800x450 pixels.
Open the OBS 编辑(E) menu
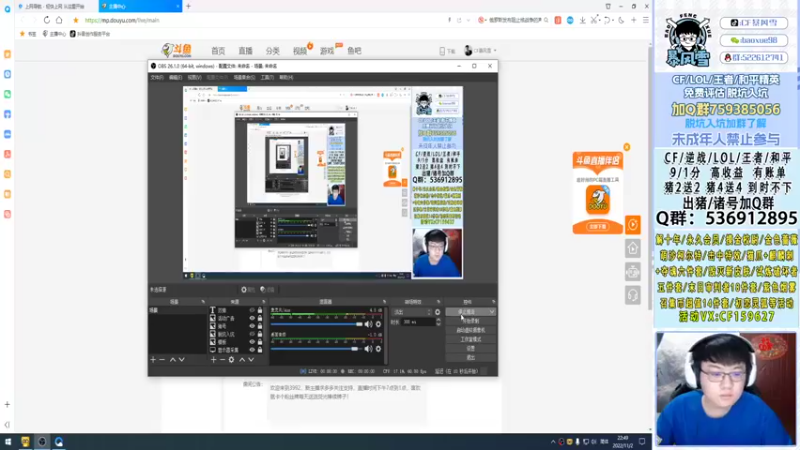(176, 78)
